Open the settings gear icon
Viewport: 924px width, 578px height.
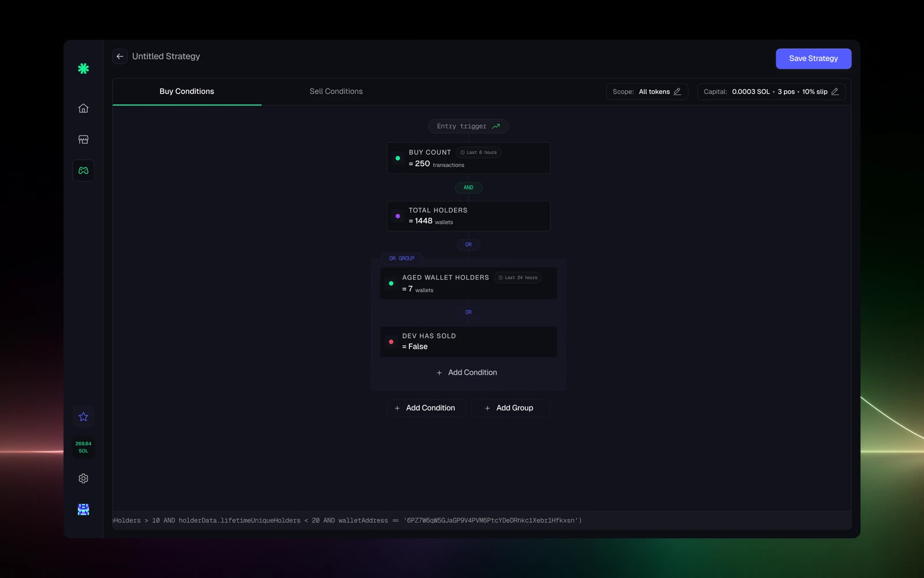coord(83,479)
